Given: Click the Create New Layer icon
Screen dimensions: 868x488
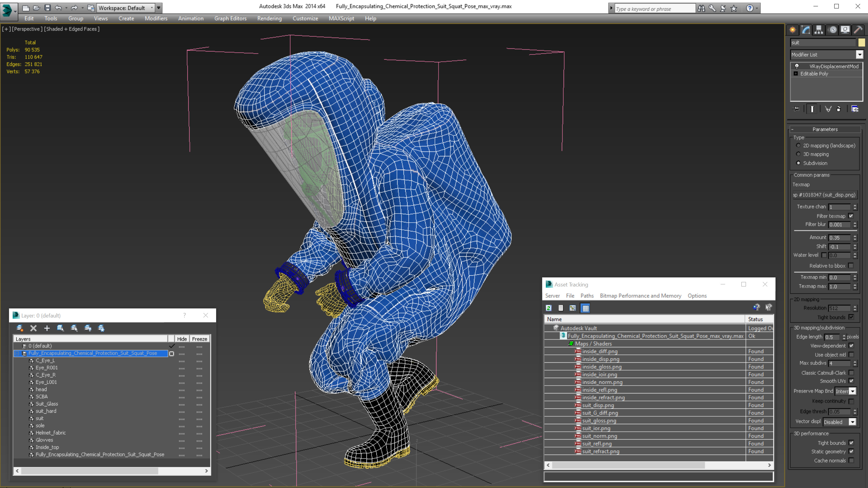Looking at the screenshot, I should (20, 328).
